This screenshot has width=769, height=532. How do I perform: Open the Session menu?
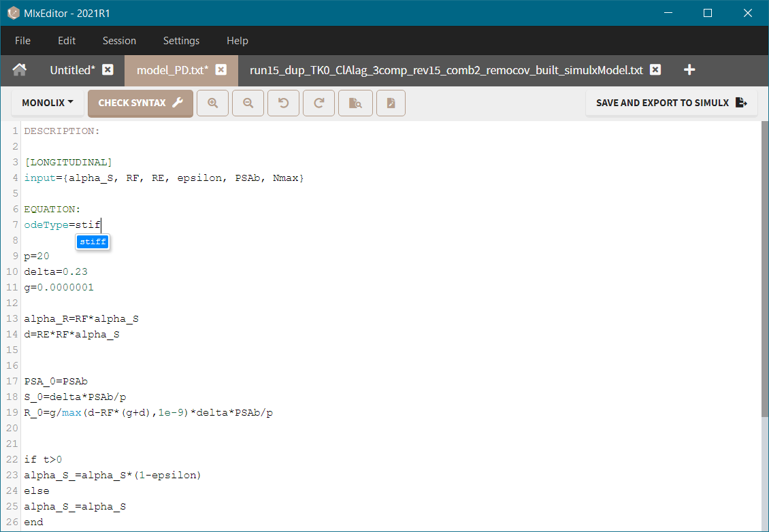tap(119, 41)
